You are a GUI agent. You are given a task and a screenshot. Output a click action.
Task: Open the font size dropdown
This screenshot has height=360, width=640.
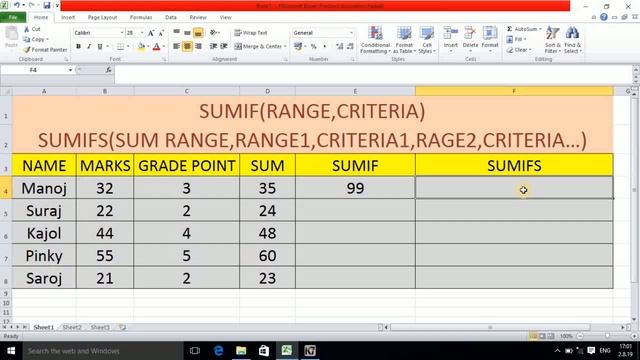point(142,33)
